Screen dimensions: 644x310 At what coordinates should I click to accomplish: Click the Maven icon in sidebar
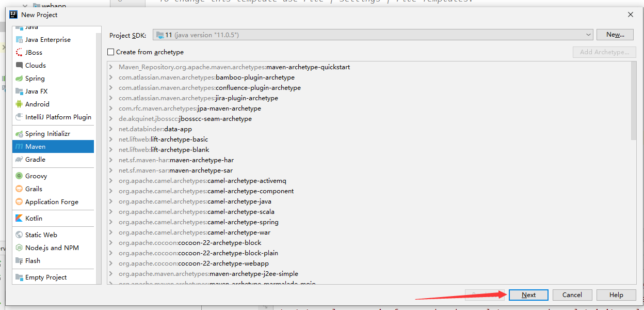(x=19, y=147)
